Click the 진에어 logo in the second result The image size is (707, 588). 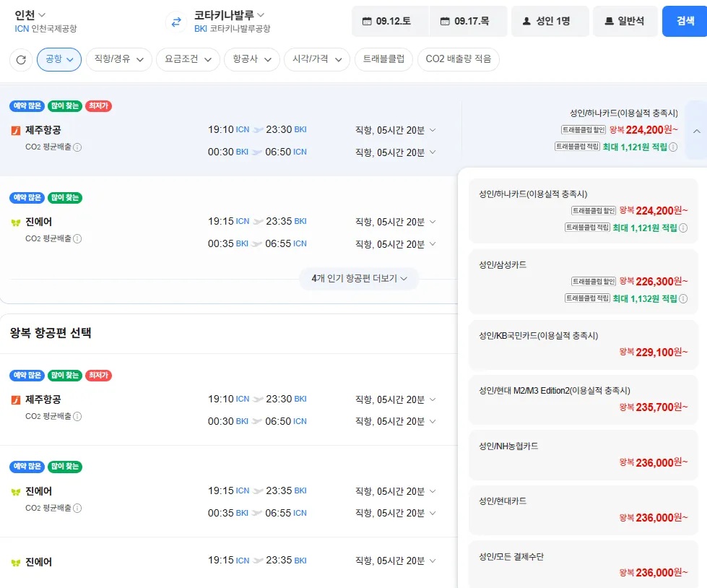click(16, 222)
